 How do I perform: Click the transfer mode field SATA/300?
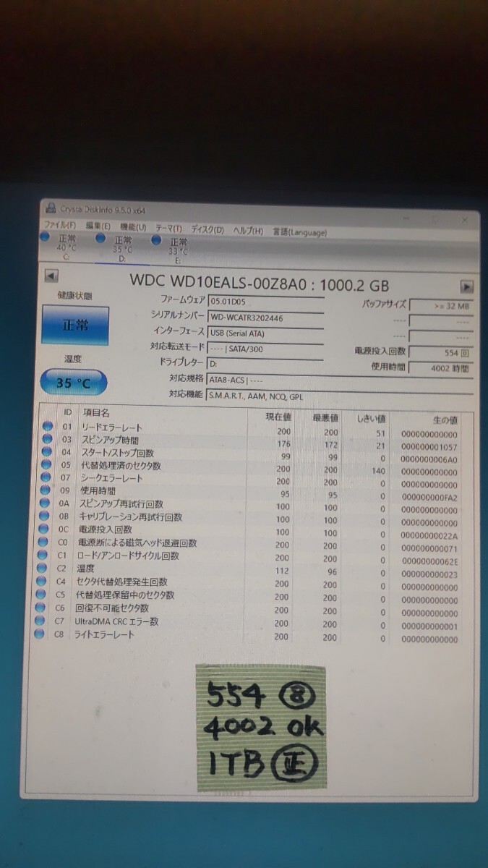[x=265, y=349]
